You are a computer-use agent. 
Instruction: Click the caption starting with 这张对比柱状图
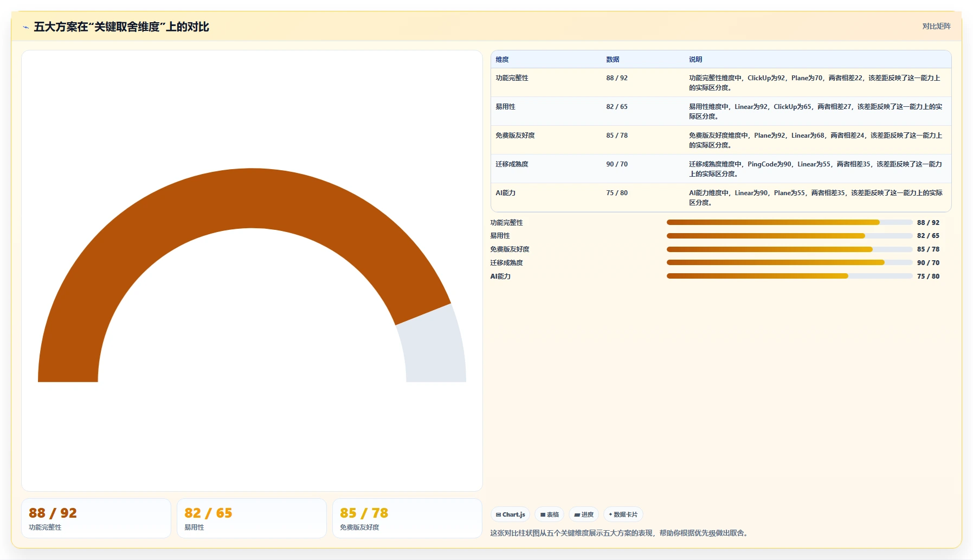click(x=620, y=533)
